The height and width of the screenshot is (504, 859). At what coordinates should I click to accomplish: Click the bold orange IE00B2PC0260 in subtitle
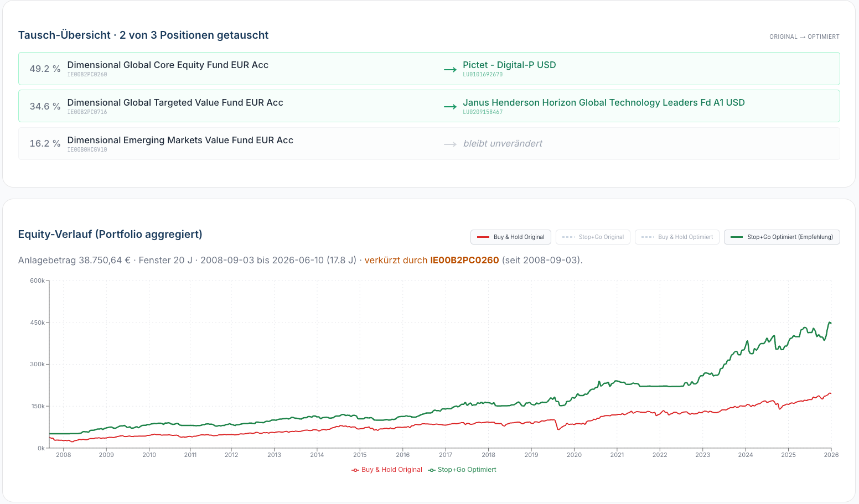tap(464, 260)
